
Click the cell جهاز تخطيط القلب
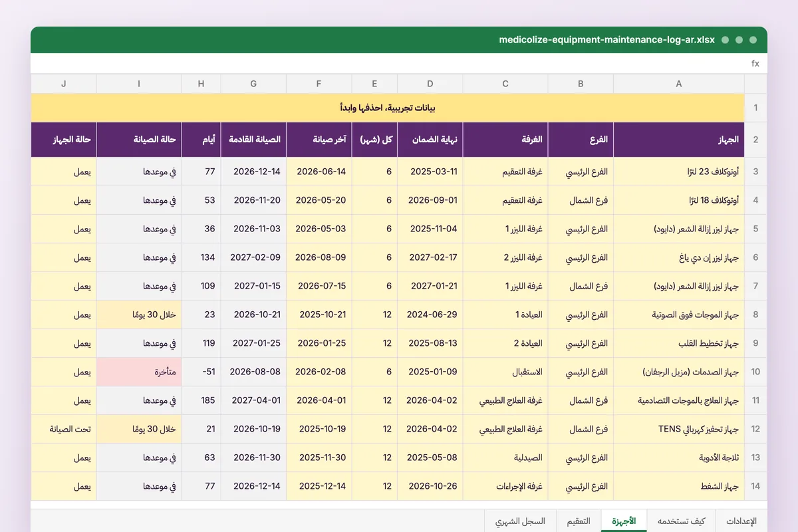tap(679, 343)
